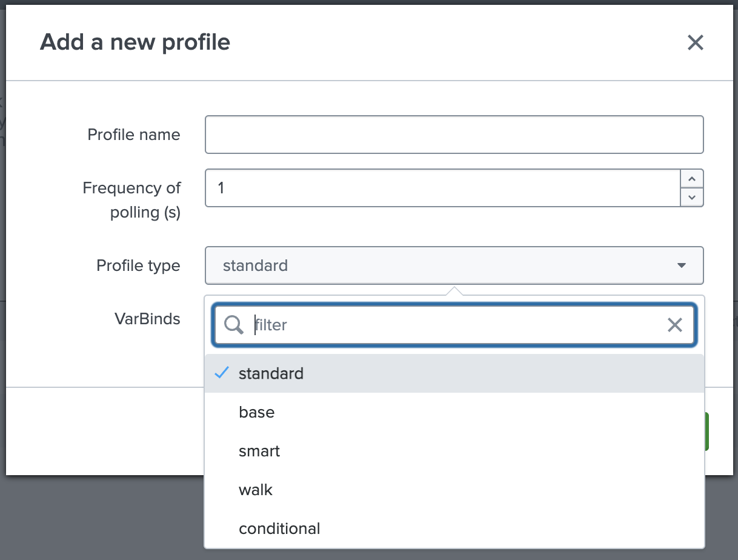Clear the filter text using the X icon

click(x=675, y=325)
